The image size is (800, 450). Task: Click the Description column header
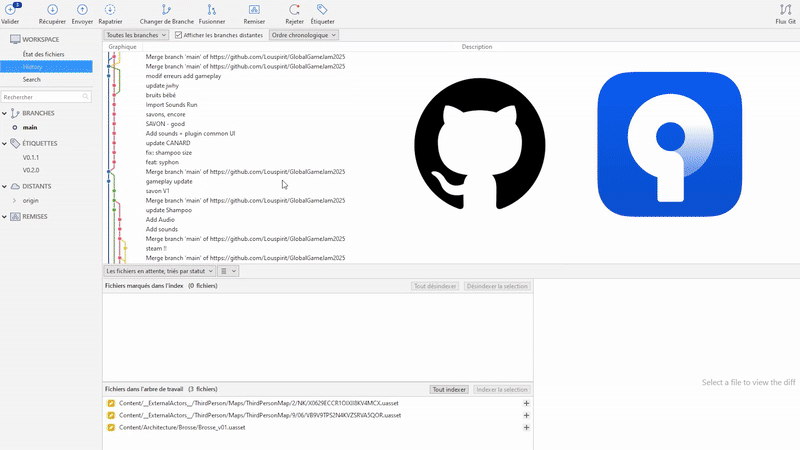(x=477, y=46)
